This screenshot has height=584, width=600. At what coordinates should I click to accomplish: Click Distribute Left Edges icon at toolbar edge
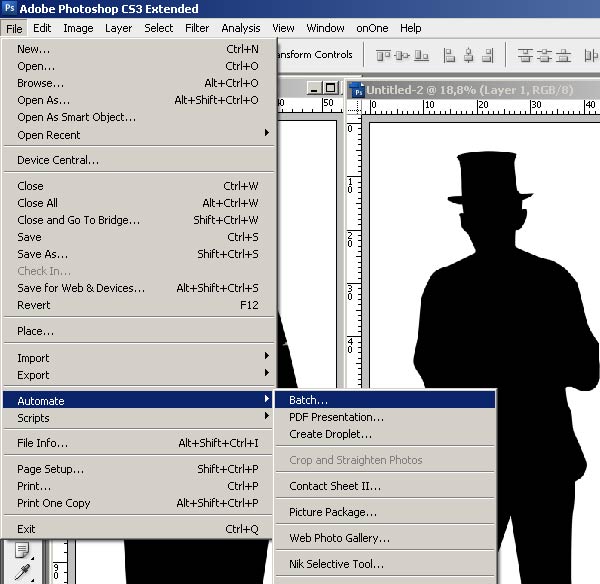click(592, 55)
